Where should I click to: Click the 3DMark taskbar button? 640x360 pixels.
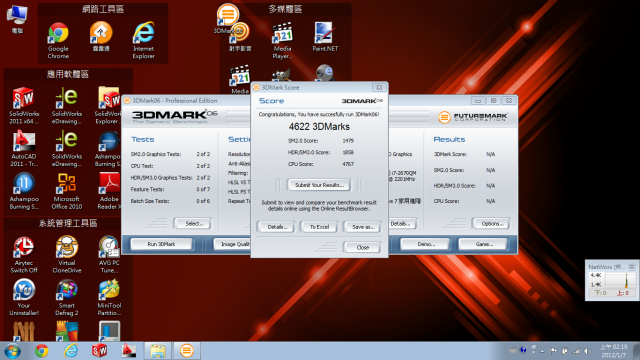pos(187,351)
